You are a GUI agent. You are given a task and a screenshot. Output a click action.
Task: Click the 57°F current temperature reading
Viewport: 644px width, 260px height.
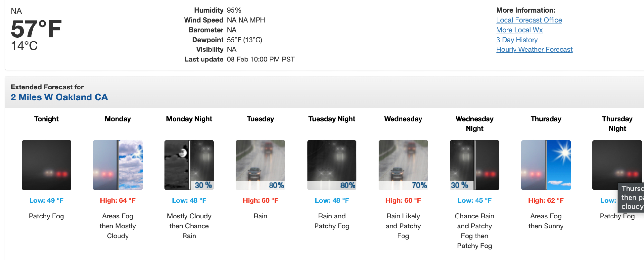[x=36, y=29]
